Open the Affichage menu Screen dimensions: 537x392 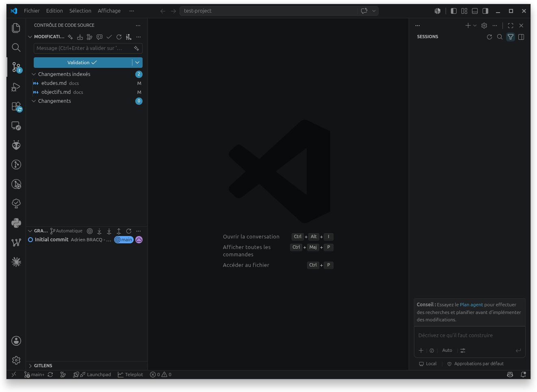point(109,11)
